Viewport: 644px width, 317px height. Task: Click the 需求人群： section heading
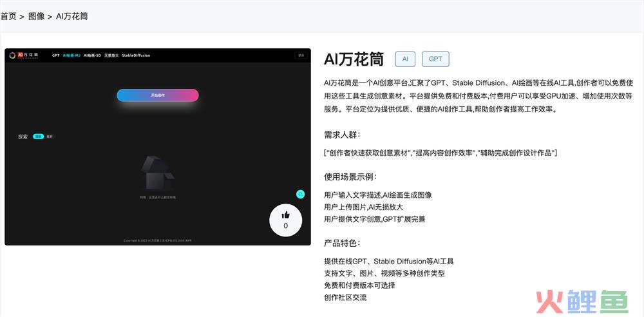coord(342,135)
